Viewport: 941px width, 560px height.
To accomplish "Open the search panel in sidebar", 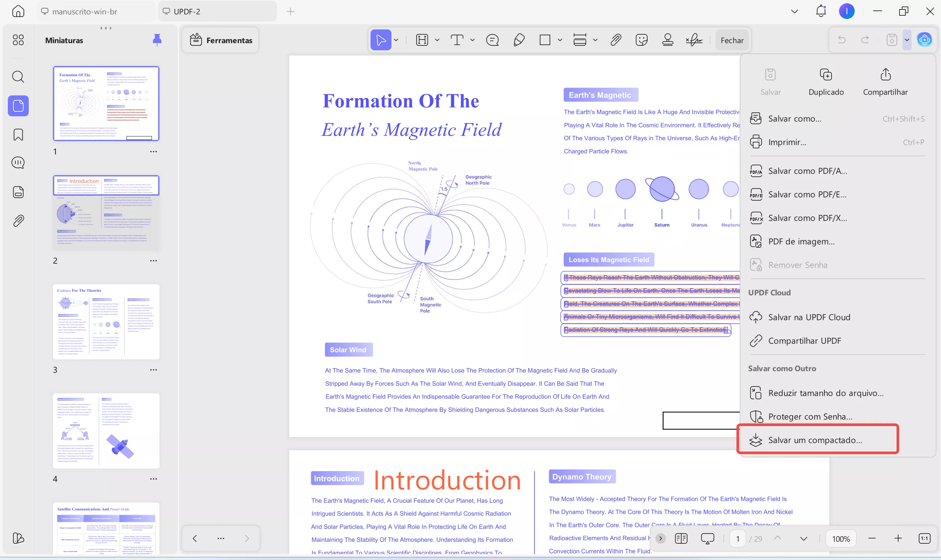I will pos(18,77).
